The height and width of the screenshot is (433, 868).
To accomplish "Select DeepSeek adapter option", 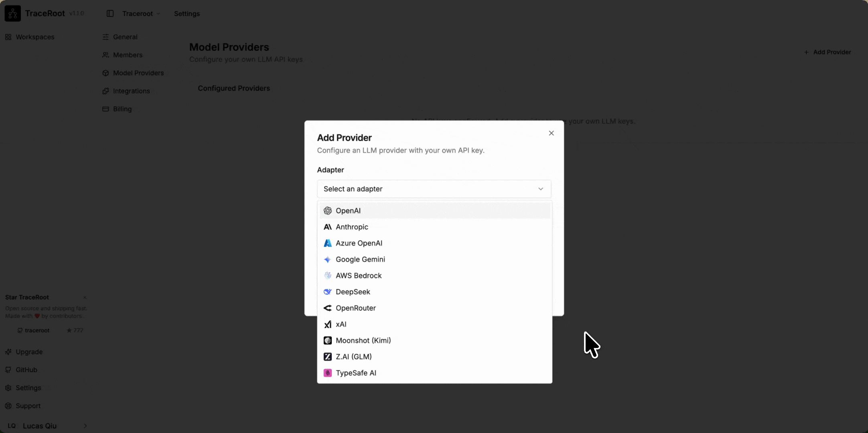I will (x=435, y=292).
